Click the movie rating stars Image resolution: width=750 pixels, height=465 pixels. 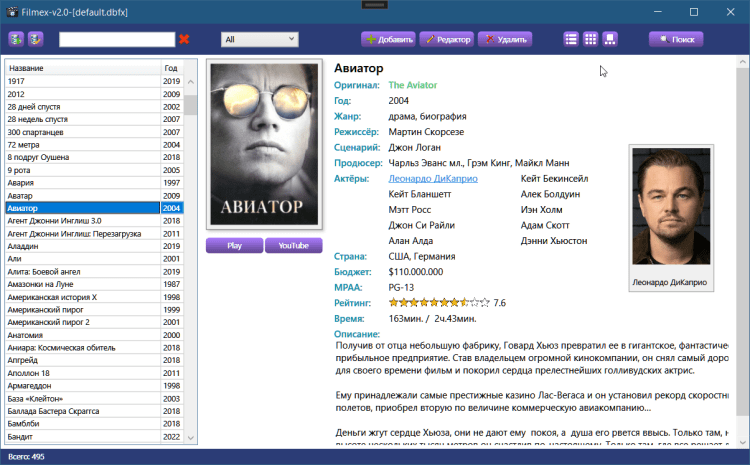click(438, 301)
